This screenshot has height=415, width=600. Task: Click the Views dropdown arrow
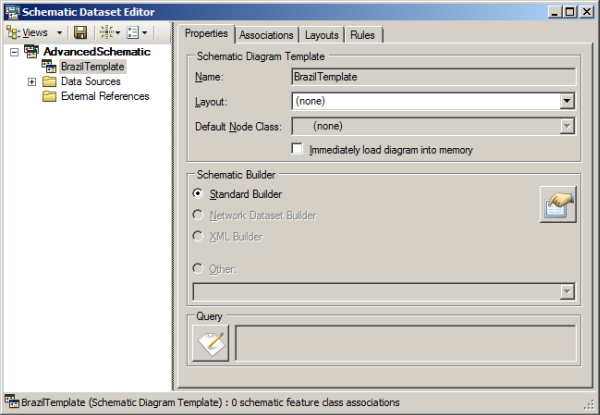tap(59, 33)
